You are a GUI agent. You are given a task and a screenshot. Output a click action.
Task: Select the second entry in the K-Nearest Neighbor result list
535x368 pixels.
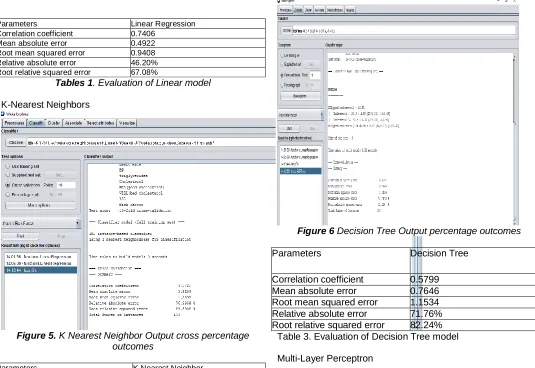40,264
